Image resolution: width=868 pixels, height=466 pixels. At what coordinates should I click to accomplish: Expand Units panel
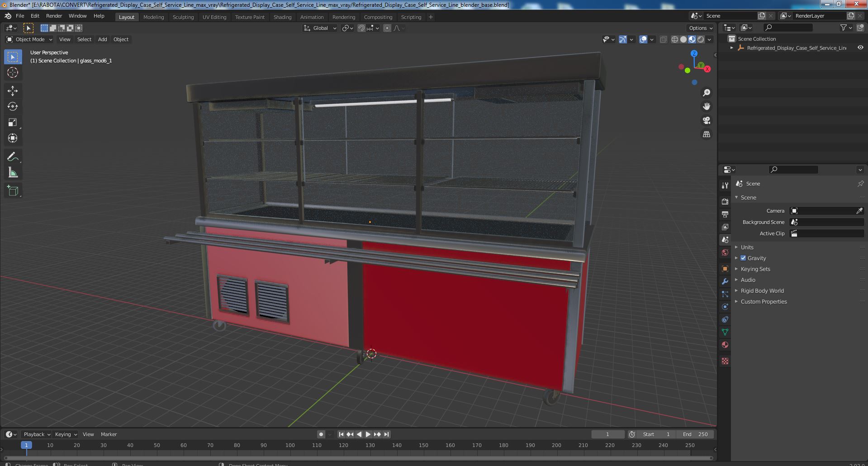747,247
